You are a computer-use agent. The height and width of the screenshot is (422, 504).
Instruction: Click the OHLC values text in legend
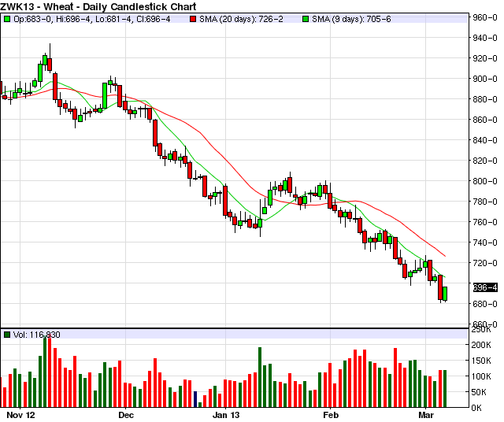(92, 19)
